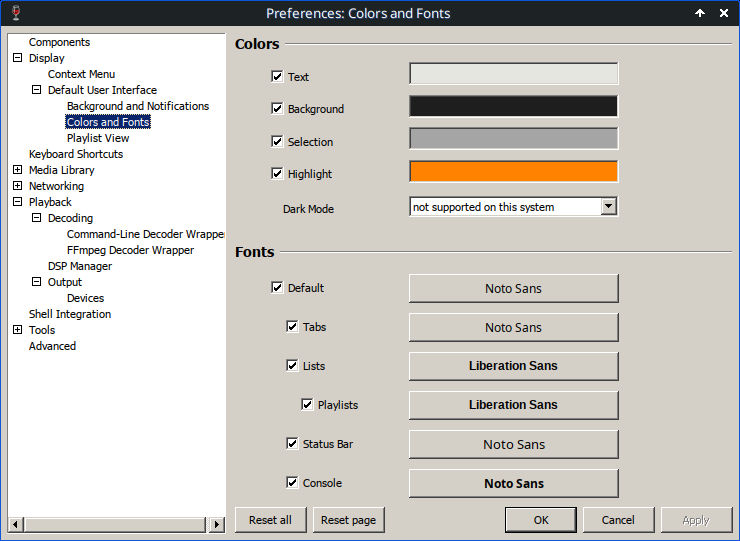This screenshot has height=541, width=740.
Task: Expand the Tools tree node
Action: click(x=18, y=330)
